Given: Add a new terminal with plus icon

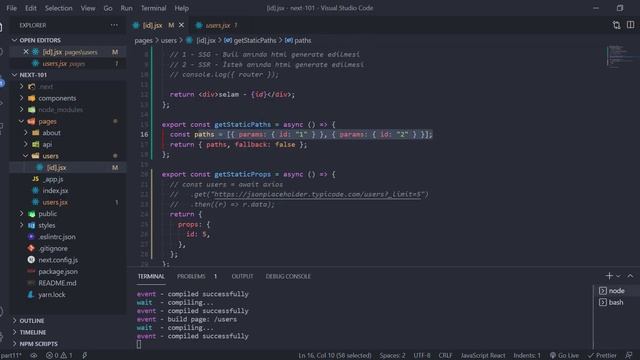Looking at the screenshot, I should click(x=609, y=276).
